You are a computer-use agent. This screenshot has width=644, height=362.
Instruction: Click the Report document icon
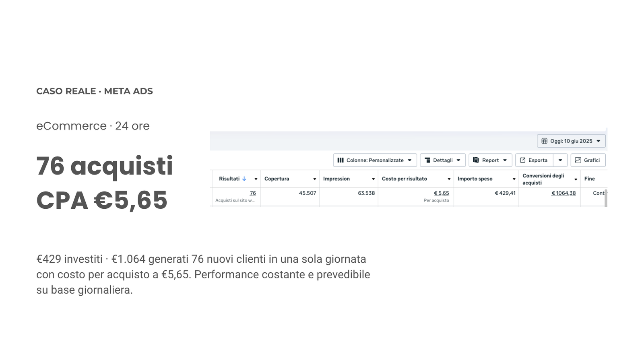[x=476, y=160]
